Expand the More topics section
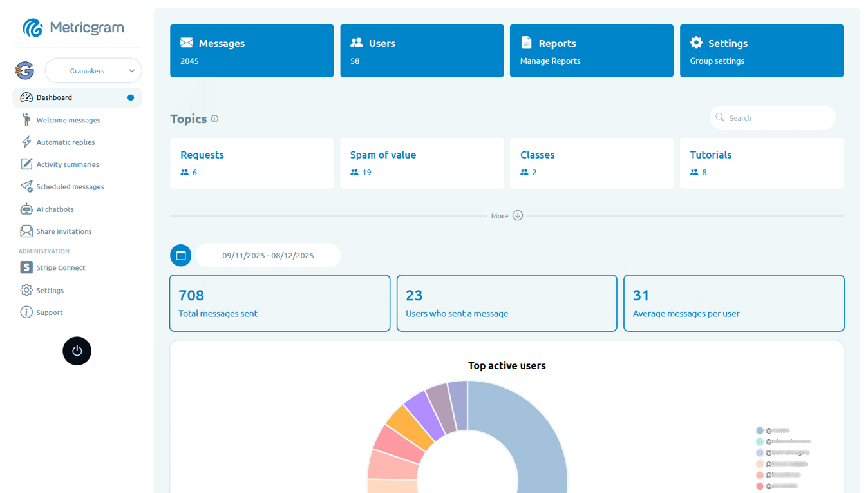868x493 pixels. [x=506, y=215]
